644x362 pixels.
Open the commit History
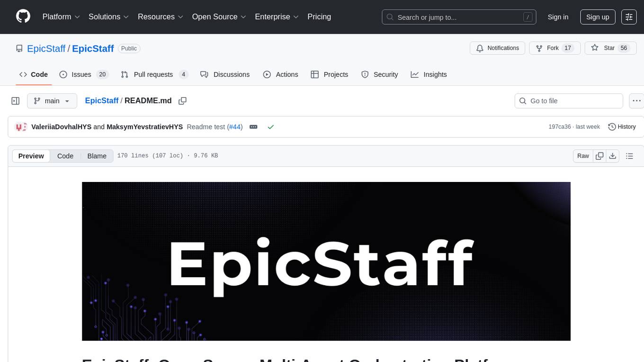[x=622, y=127]
